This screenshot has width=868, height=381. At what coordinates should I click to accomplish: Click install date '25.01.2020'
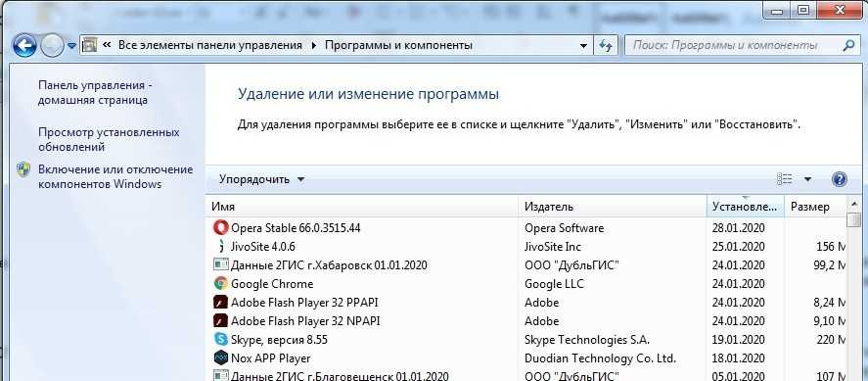pyautogui.click(x=739, y=247)
